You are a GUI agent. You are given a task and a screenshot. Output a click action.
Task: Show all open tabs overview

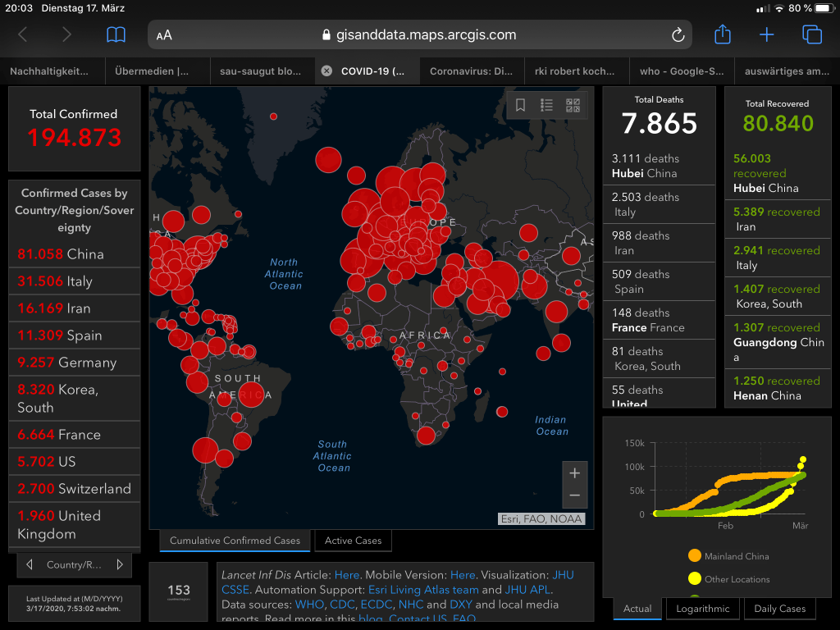[811, 34]
